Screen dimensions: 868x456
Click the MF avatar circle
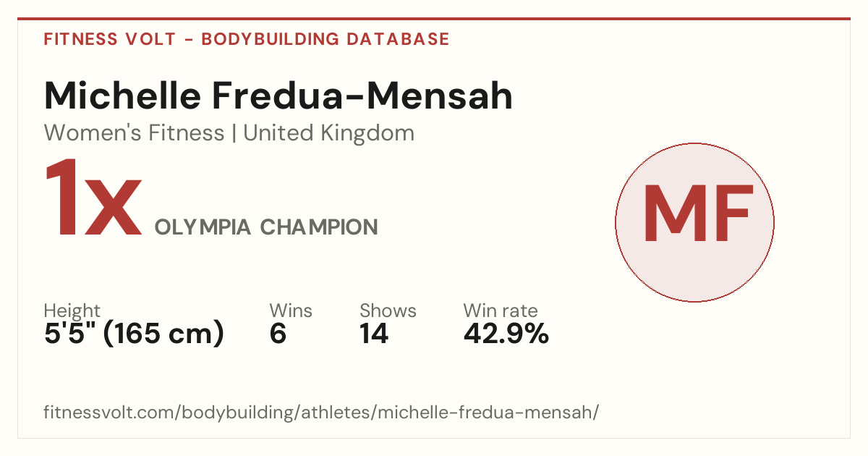point(694,222)
